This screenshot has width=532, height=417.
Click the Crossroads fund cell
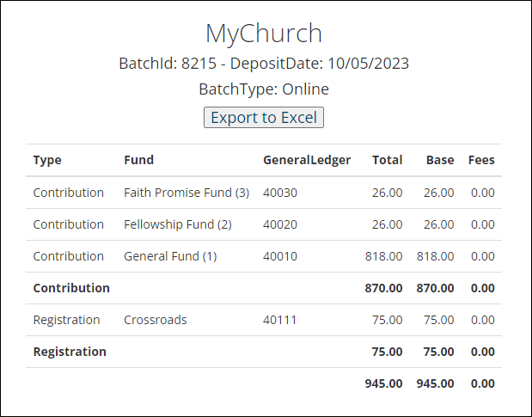click(156, 320)
